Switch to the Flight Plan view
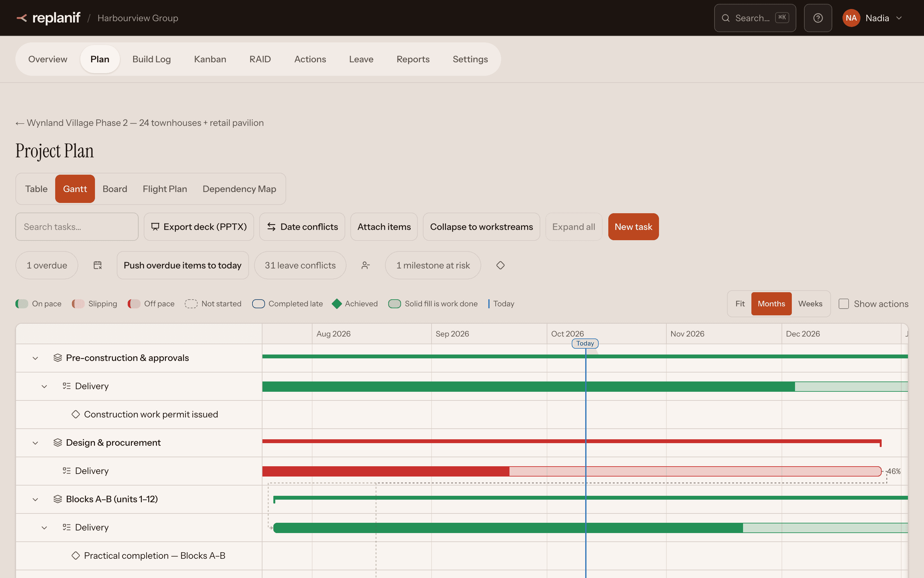Viewport: 924px width, 578px height. pyautogui.click(x=165, y=189)
